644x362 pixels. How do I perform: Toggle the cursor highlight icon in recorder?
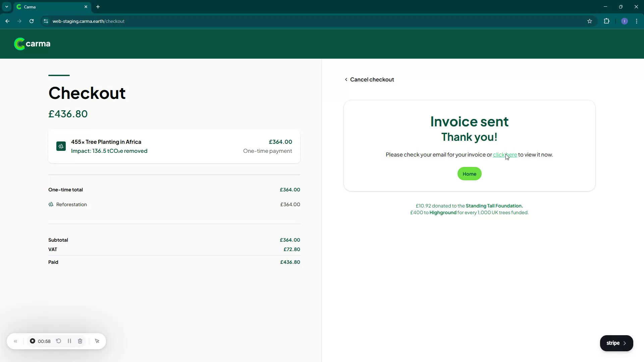click(x=97, y=341)
